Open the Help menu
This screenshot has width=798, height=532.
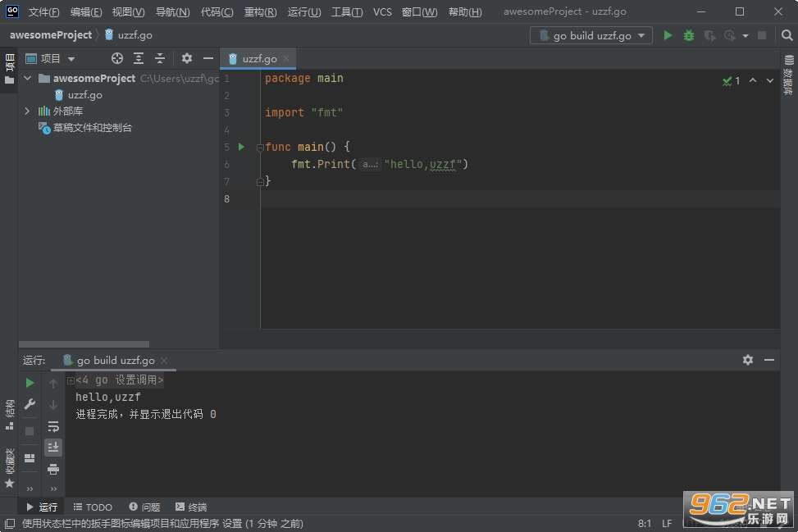pyautogui.click(x=465, y=11)
